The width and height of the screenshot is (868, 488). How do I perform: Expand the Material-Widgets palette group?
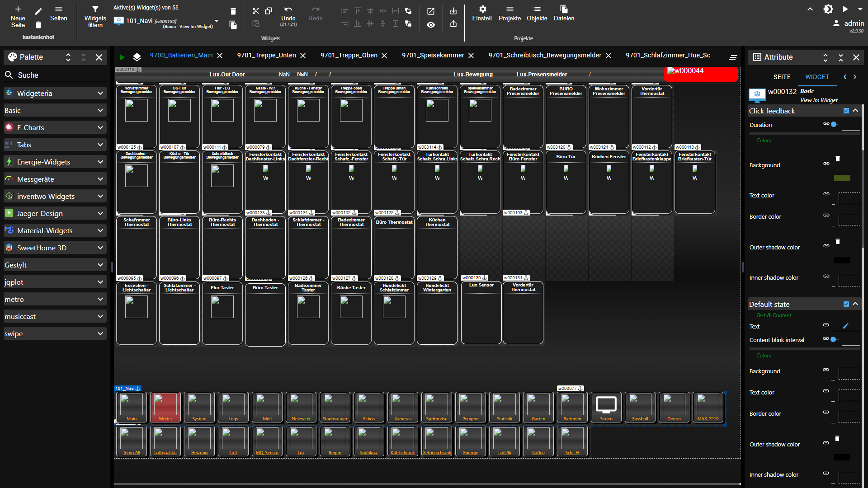55,230
